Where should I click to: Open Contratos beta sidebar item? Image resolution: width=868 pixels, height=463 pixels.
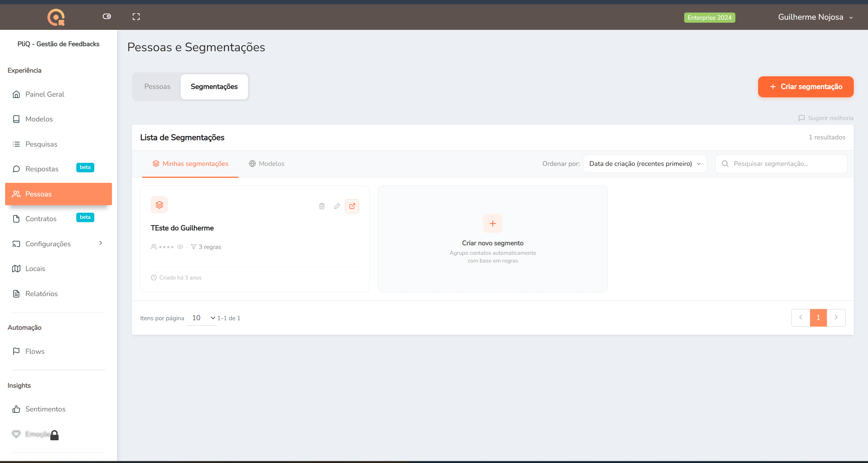pos(58,219)
